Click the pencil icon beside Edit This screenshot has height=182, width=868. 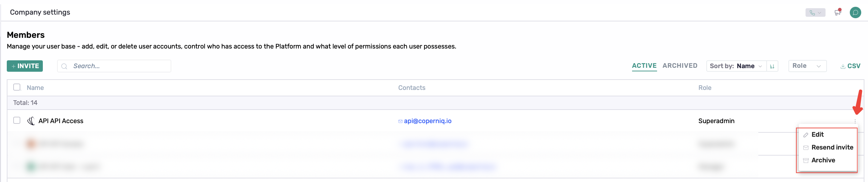click(806, 135)
